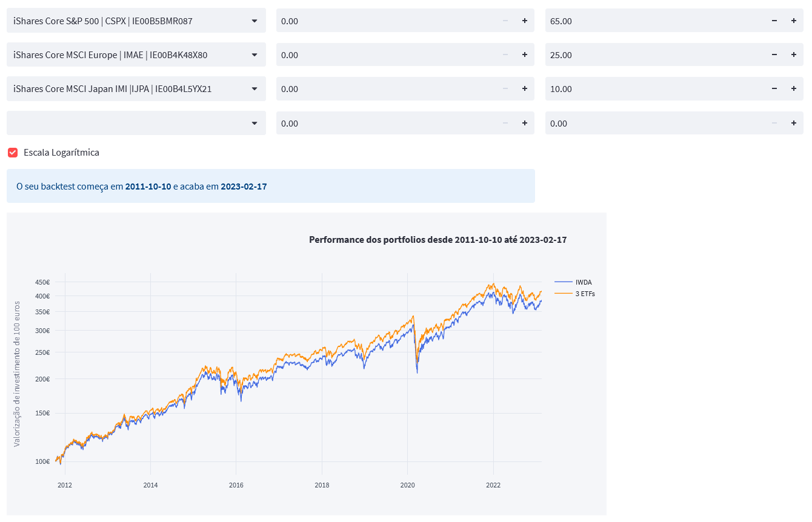The width and height of the screenshot is (812, 522).
Task: Expand the iShares Core MSCI Europe dropdown
Action: [136, 55]
